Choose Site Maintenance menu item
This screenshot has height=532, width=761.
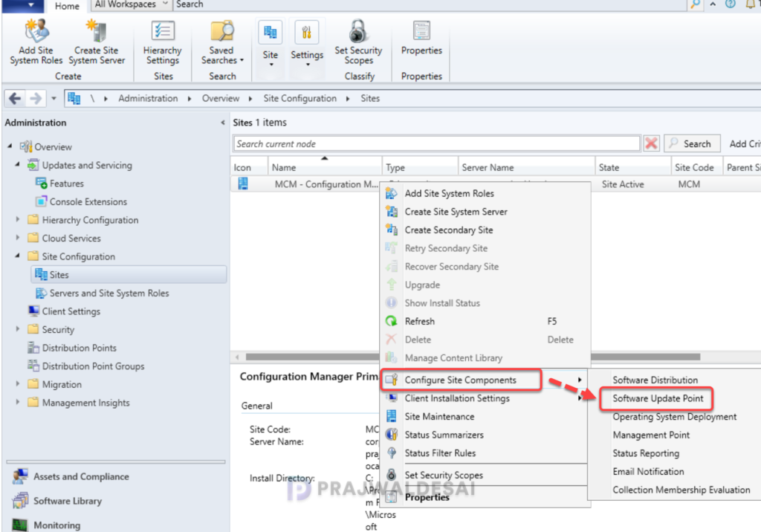point(485,417)
